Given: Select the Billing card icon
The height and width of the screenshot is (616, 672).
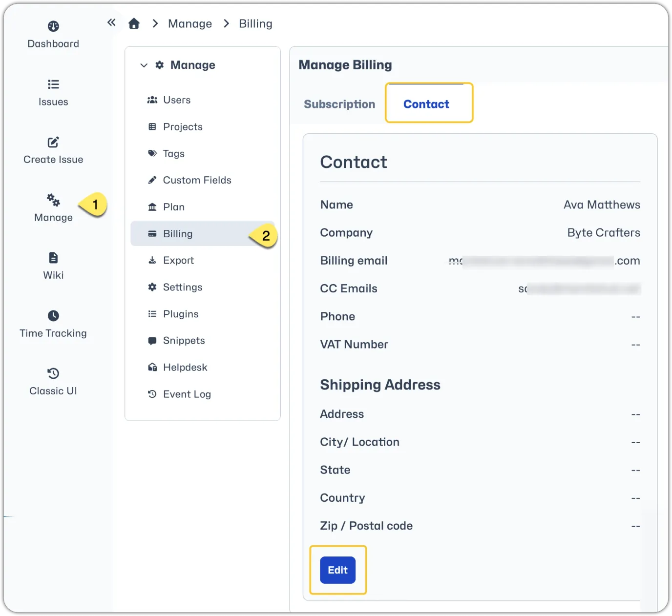Looking at the screenshot, I should (152, 234).
